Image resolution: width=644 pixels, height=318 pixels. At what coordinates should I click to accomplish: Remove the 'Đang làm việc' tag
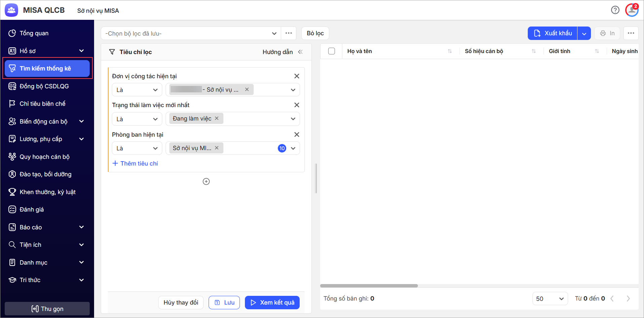tap(217, 119)
